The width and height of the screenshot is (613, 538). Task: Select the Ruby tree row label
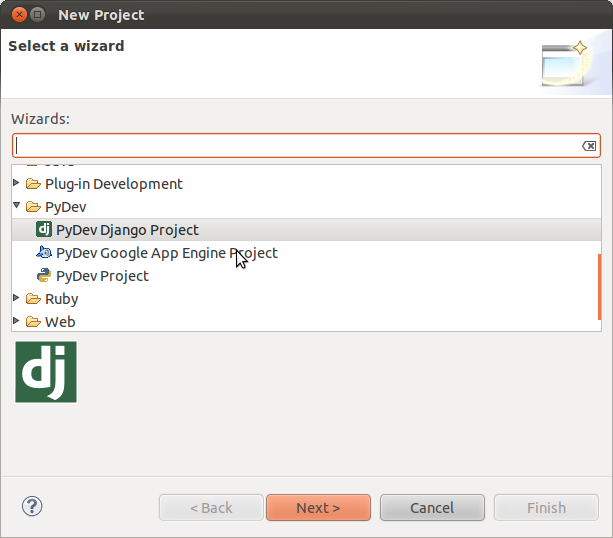point(61,299)
